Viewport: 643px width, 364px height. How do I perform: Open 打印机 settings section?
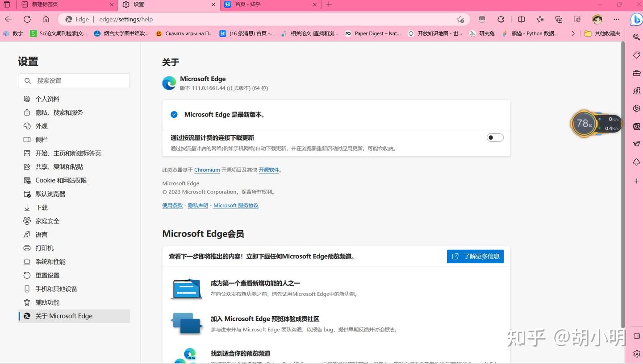point(74,248)
